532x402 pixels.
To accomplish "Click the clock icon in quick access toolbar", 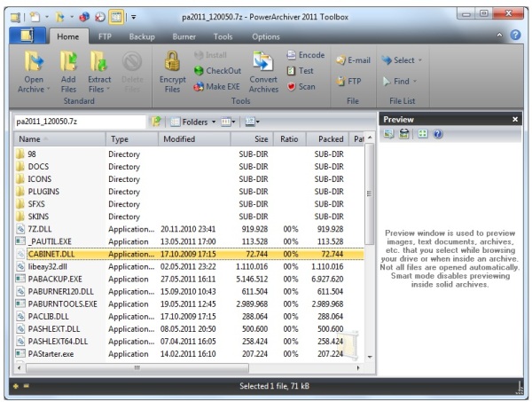I will 99,17.
